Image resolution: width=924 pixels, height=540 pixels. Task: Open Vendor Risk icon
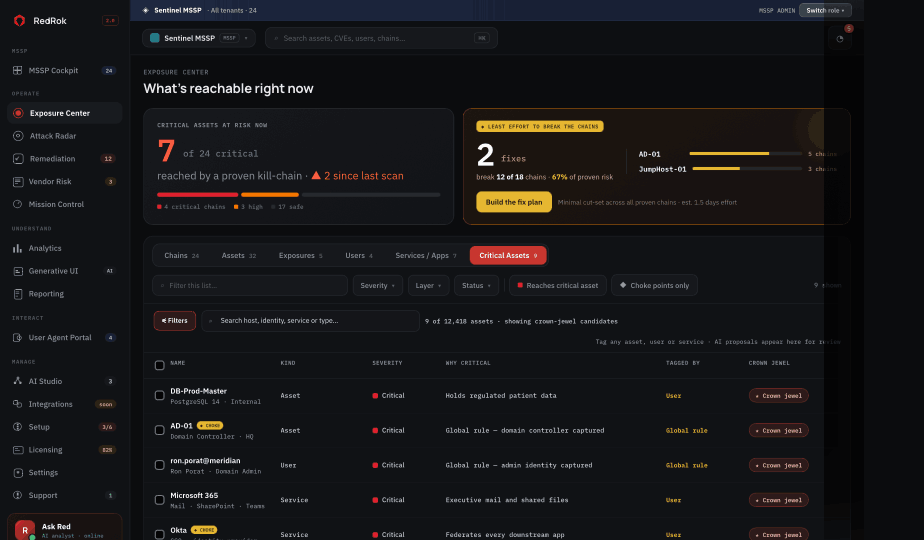(x=18, y=182)
